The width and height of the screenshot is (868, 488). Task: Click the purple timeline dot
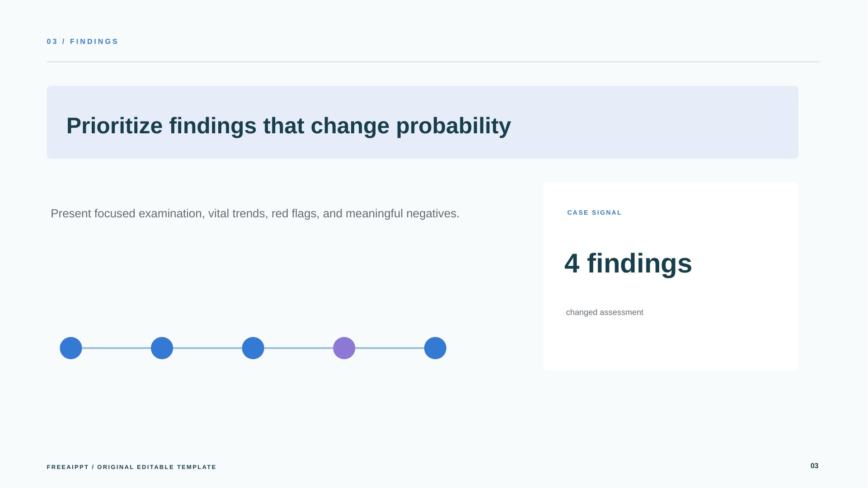tap(344, 348)
